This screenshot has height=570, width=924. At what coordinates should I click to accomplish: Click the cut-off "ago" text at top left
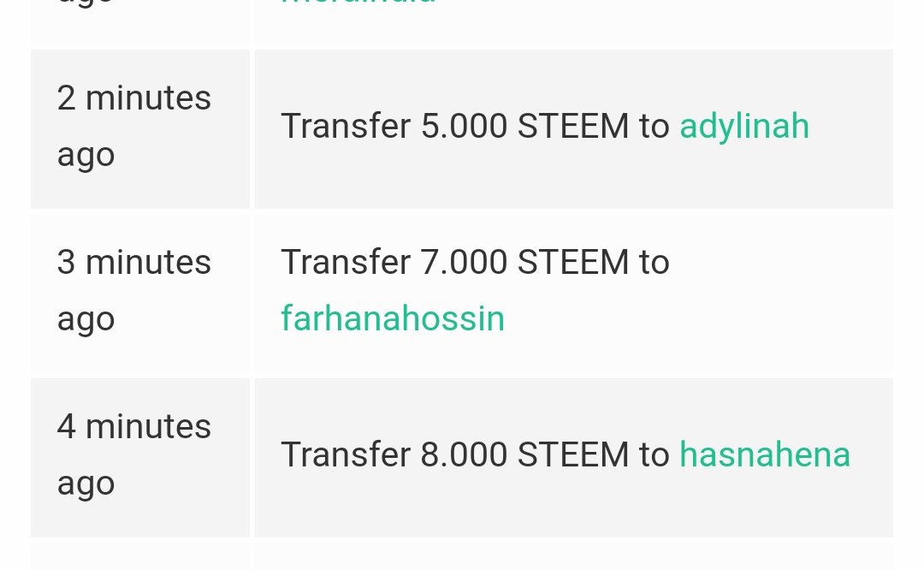click(x=85, y=3)
